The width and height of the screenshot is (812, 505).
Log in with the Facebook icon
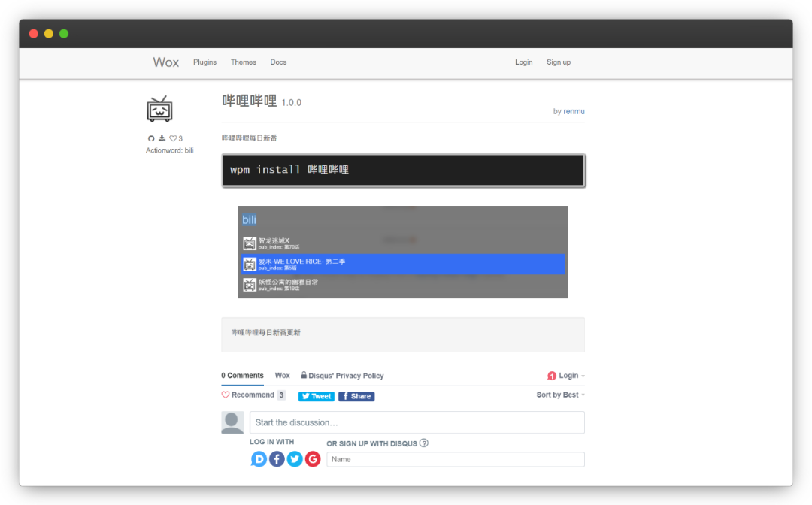(x=277, y=459)
